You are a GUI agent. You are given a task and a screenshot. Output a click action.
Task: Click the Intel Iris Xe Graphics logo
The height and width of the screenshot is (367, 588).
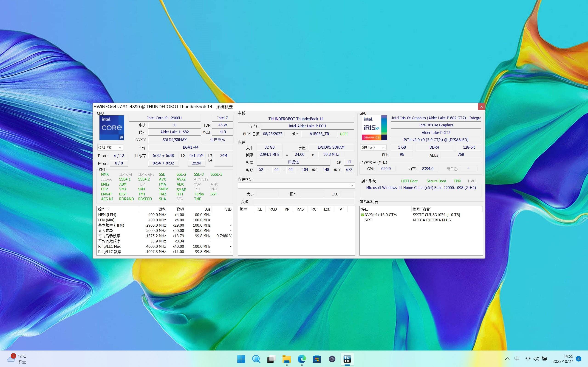pos(374,128)
